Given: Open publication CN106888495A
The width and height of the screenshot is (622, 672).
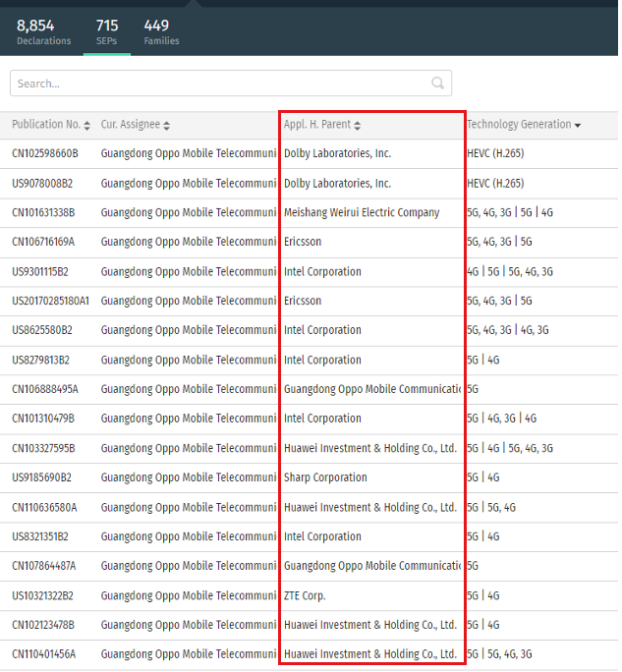Looking at the screenshot, I should [x=45, y=389].
